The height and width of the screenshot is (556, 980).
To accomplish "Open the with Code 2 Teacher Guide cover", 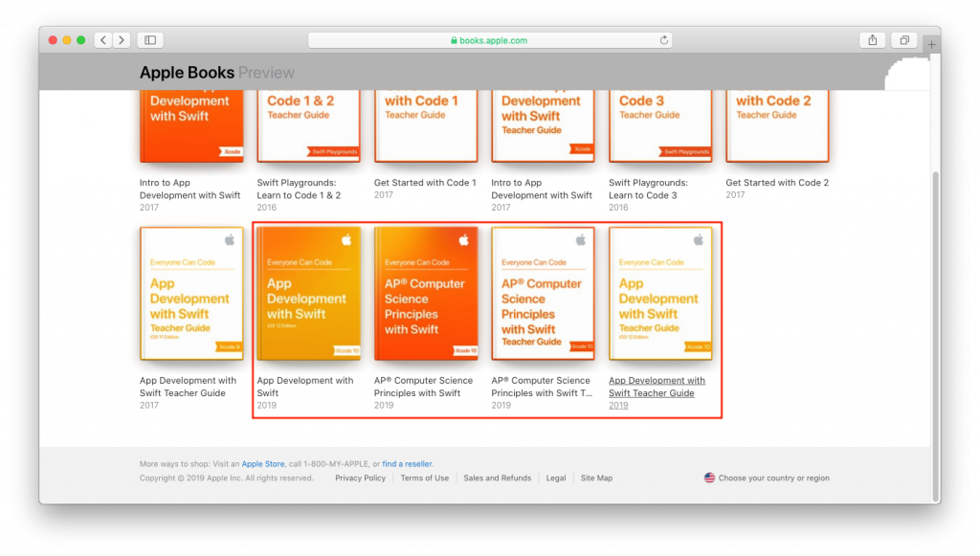I will [777, 125].
